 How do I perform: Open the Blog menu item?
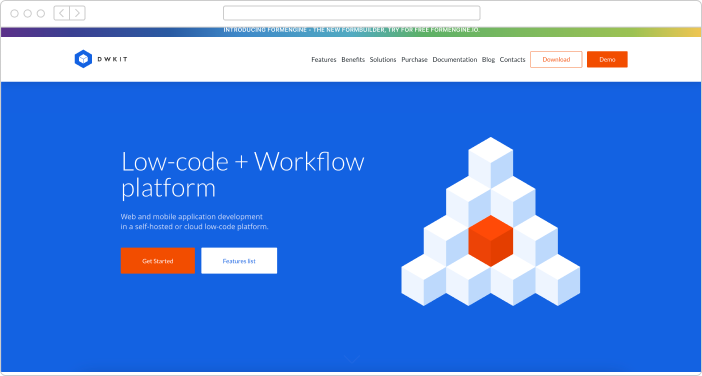click(488, 60)
